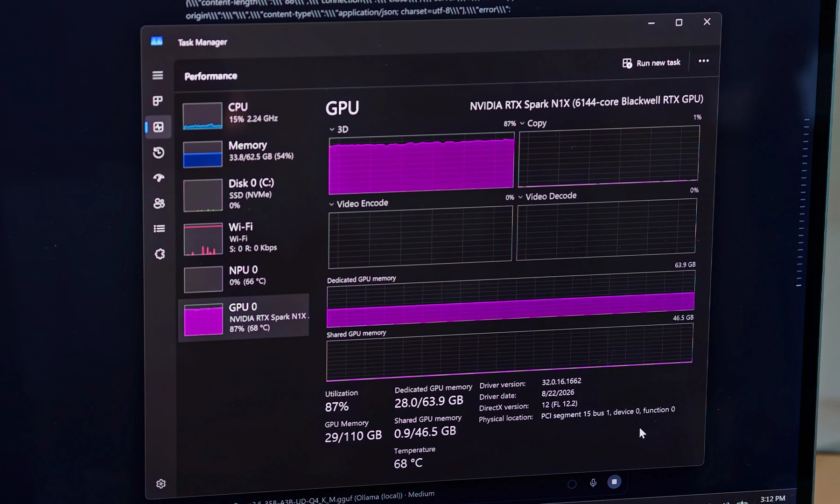Select the GPU 0 entry
Image resolution: width=840 pixels, height=504 pixels.
(x=244, y=319)
